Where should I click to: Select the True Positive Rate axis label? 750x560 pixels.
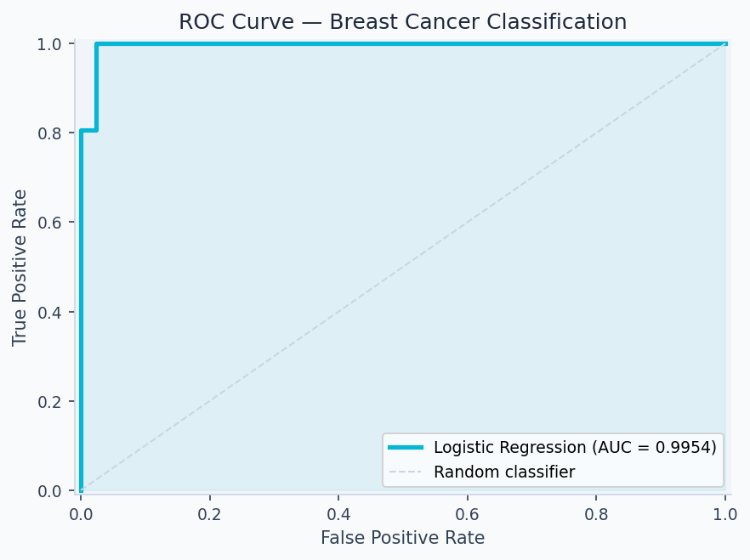(20, 267)
